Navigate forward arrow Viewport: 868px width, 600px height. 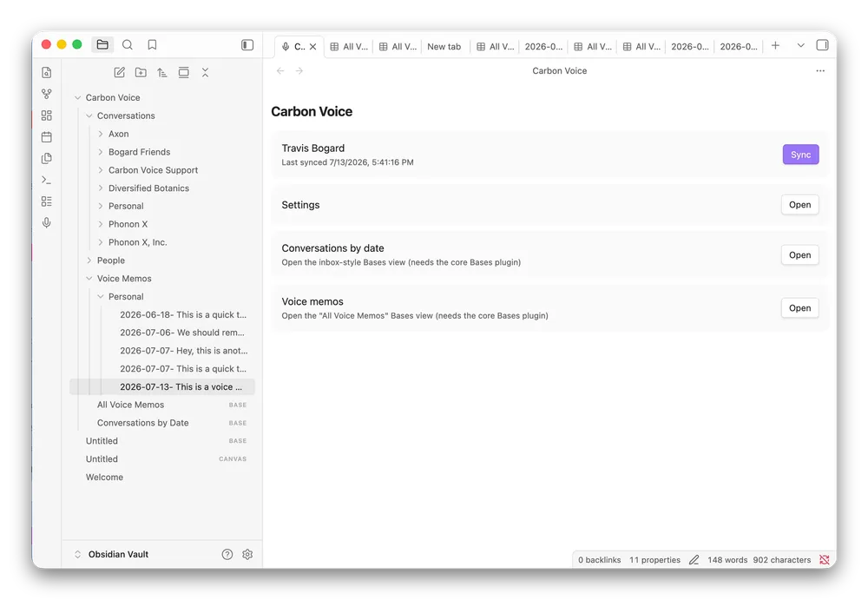point(299,71)
